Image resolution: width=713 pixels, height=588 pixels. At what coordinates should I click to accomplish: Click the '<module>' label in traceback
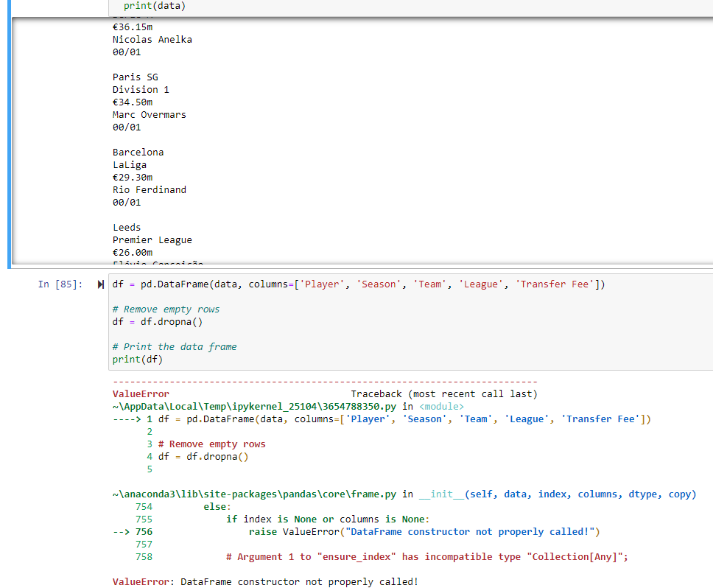[441, 407]
